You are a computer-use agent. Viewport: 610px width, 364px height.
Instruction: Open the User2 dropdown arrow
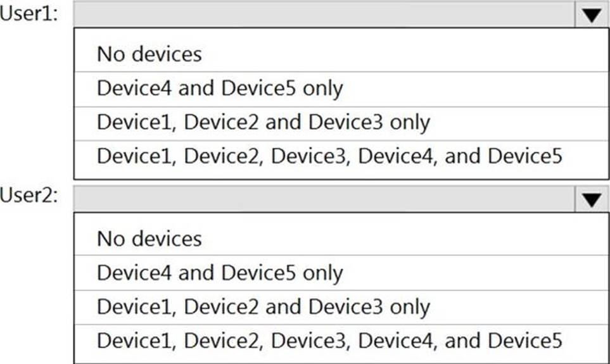pos(591,200)
